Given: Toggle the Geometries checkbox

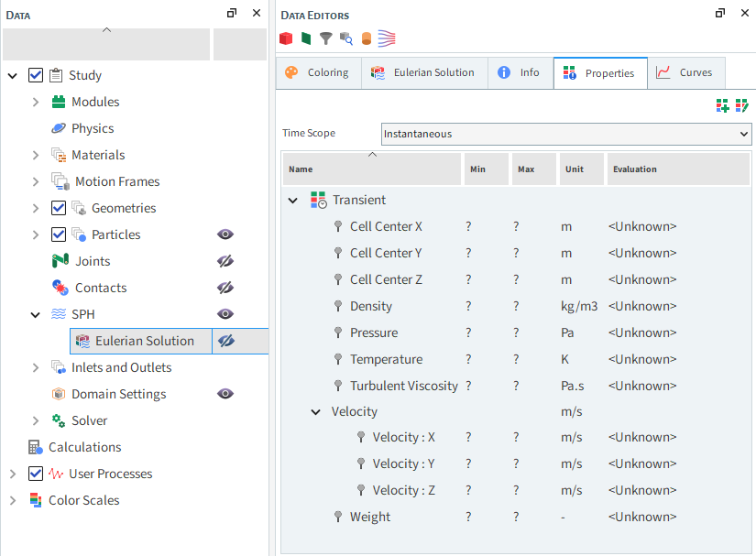Looking at the screenshot, I should coord(59,208).
